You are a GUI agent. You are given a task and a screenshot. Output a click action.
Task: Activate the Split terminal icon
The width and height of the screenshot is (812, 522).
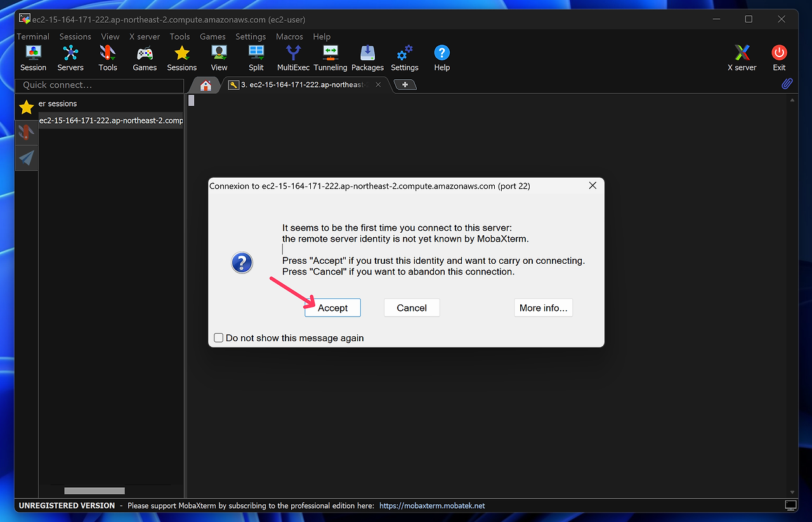pos(256,58)
